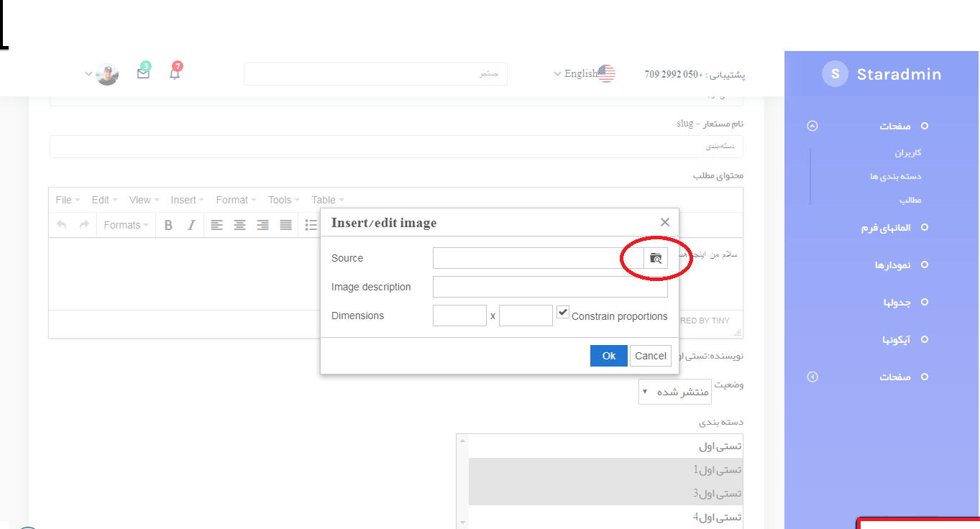The width and height of the screenshot is (980, 529).
Task: Click the support phone number text
Action: (x=695, y=74)
